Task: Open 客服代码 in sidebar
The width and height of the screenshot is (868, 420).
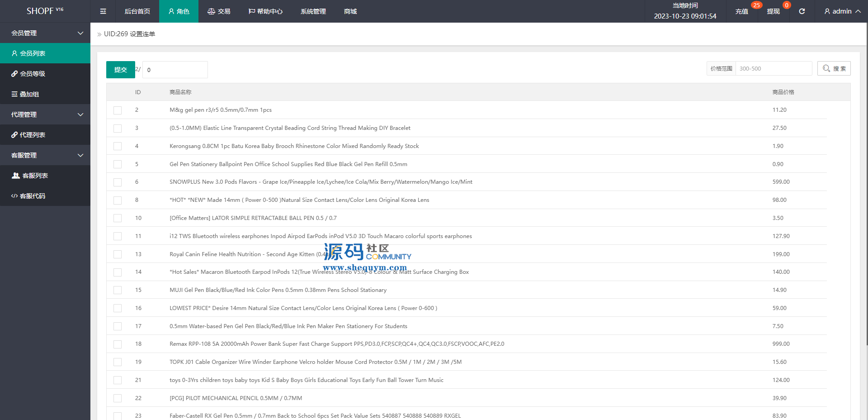Action: pos(45,196)
